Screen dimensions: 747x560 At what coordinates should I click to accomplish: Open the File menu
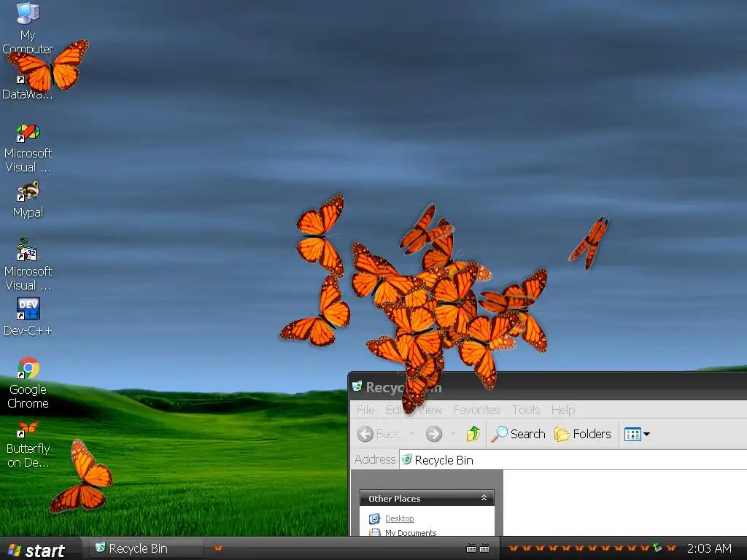(x=365, y=410)
